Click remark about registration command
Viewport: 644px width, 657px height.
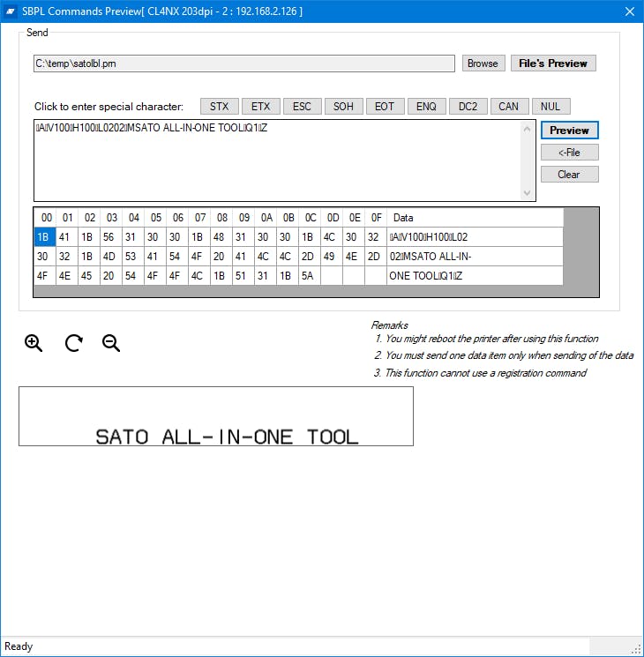tap(480, 373)
